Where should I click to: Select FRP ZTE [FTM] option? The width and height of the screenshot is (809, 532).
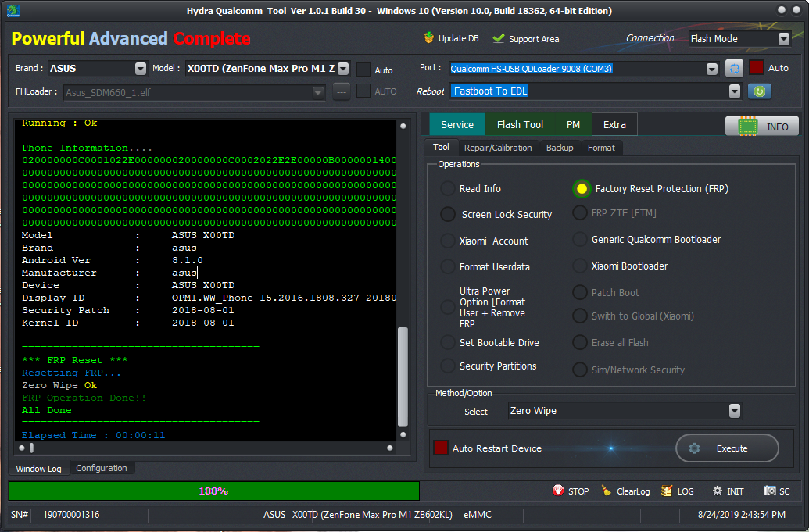[580, 213]
